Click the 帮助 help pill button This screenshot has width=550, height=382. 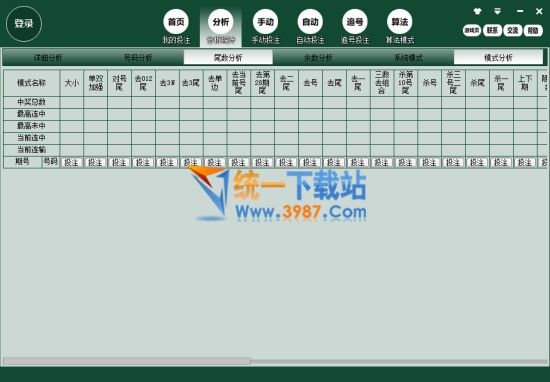point(533,31)
